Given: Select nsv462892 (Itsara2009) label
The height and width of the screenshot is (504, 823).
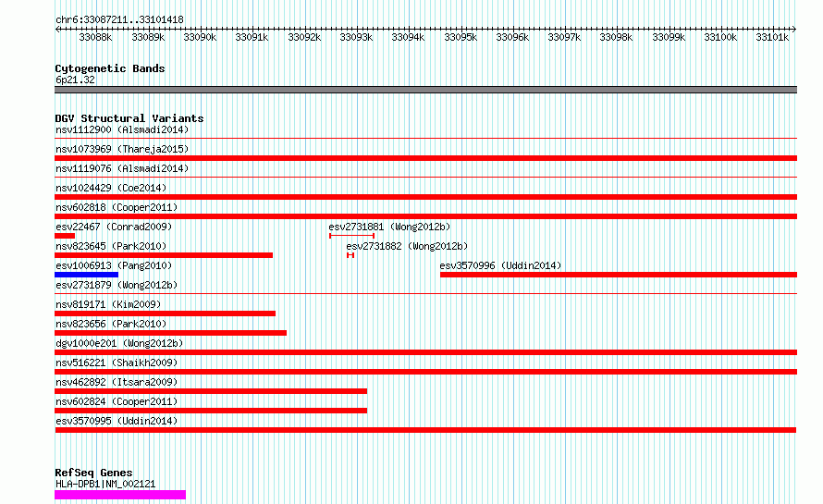Looking at the screenshot, I should click(117, 382).
